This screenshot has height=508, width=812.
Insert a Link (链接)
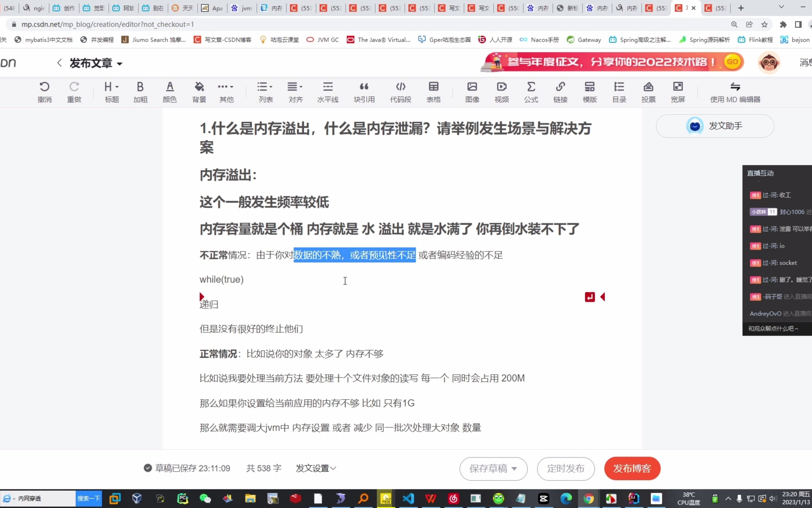click(x=560, y=92)
